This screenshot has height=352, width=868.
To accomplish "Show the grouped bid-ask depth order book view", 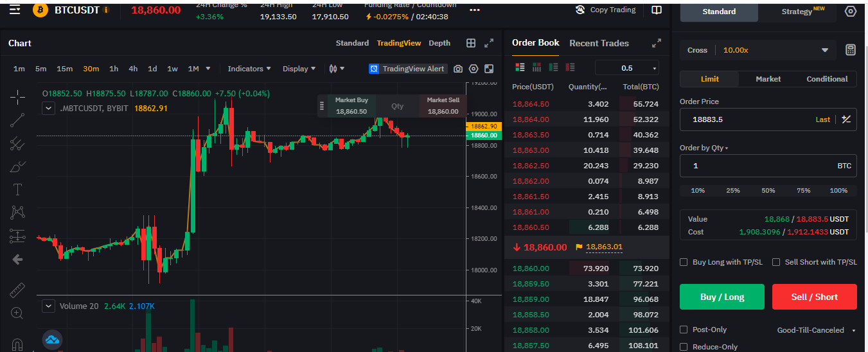I will click(536, 67).
